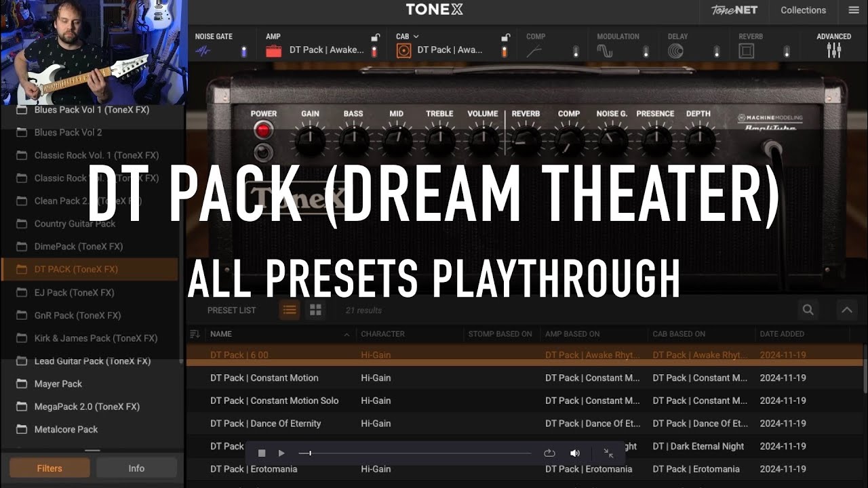Image resolution: width=868 pixels, height=488 pixels.
Task: Toggle the dark button below POWER light
Action: tap(263, 152)
